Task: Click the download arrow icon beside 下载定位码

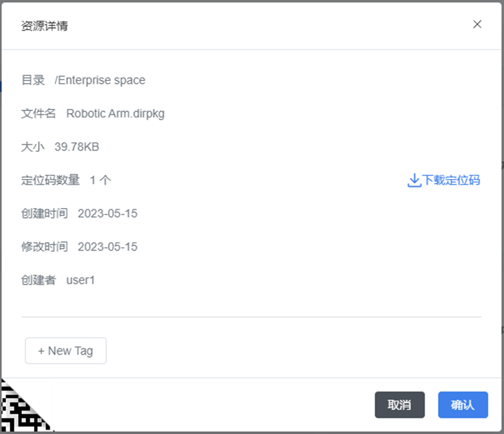Action: click(414, 180)
